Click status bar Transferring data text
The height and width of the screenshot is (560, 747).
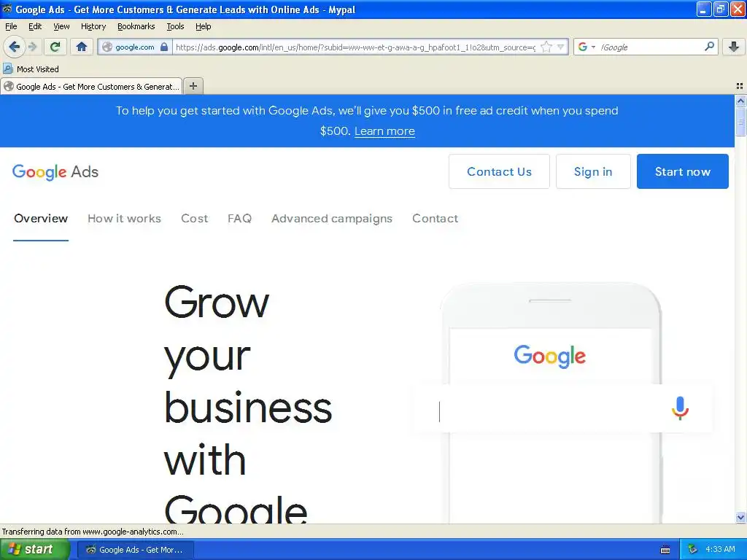pos(93,532)
